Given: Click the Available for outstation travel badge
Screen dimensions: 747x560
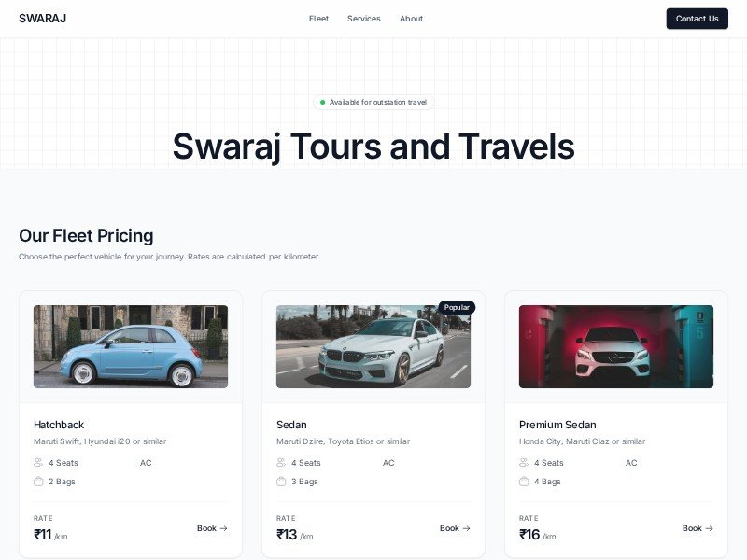Looking at the screenshot, I should click(x=373, y=102).
